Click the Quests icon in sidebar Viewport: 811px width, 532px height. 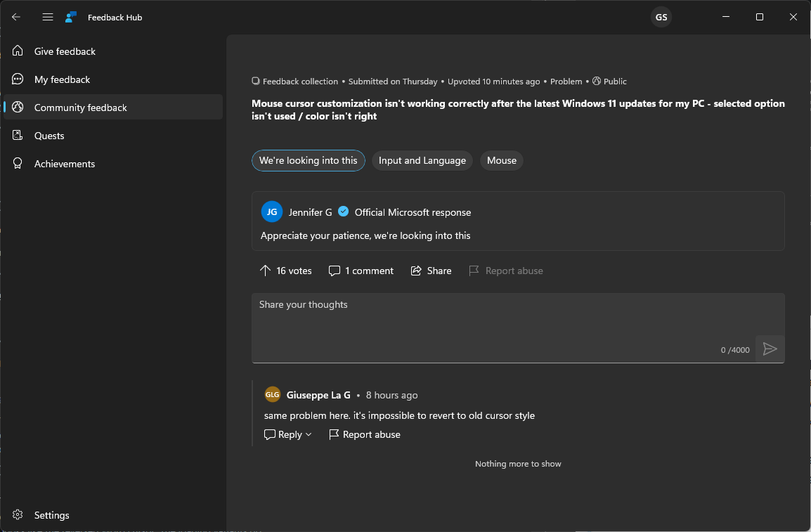pos(18,136)
